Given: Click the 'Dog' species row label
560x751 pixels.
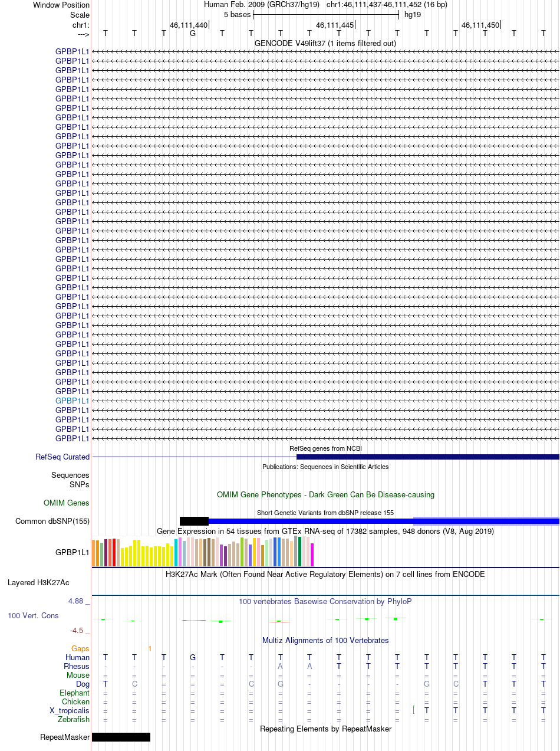Looking at the screenshot, I should pyautogui.click(x=83, y=684).
